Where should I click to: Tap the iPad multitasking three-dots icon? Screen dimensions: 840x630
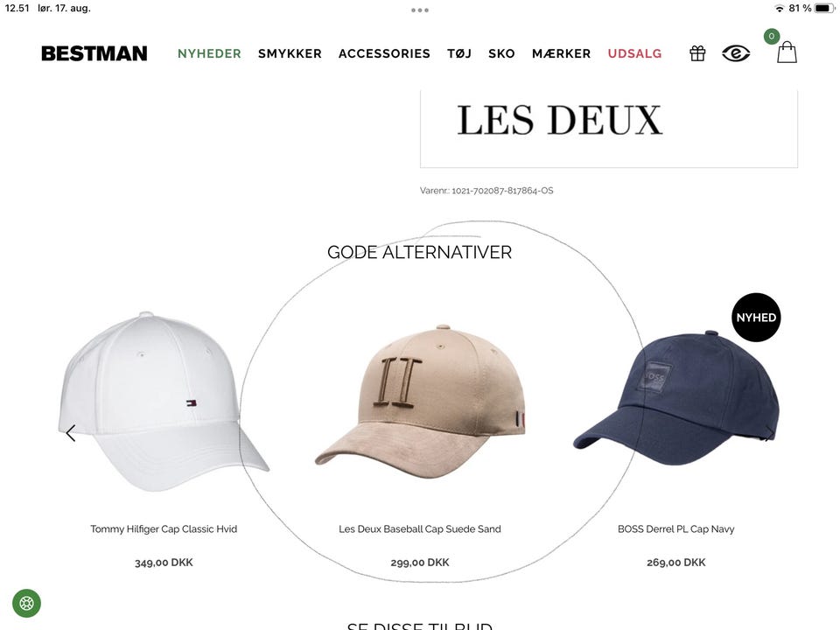coord(419,10)
